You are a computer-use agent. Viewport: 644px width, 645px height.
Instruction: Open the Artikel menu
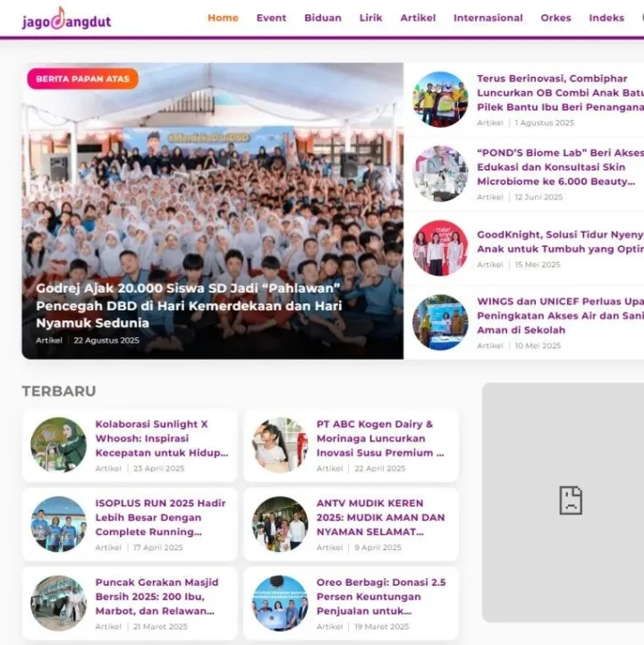418,18
